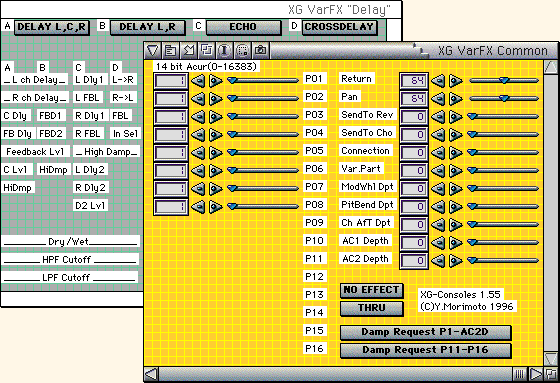This screenshot has height=383, width=560.
Task: Click the Connection row right arrow
Action: click(x=455, y=153)
